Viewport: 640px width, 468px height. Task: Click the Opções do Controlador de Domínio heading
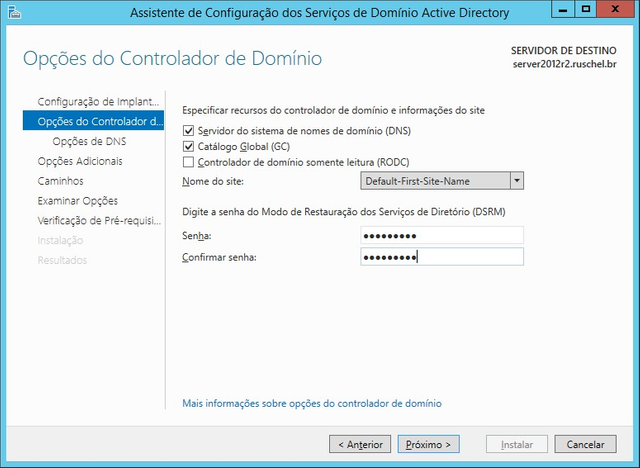[x=172, y=58]
